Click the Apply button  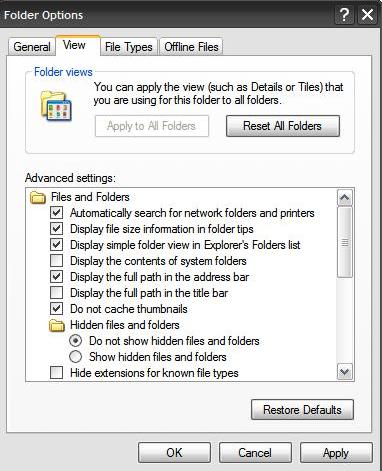pos(336,453)
